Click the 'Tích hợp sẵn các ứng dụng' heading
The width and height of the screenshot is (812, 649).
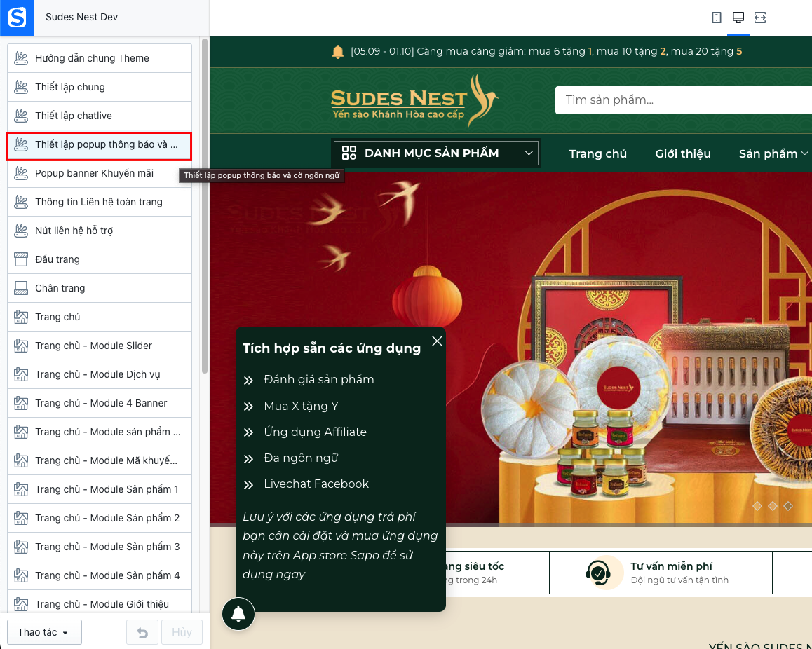(332, 348)
